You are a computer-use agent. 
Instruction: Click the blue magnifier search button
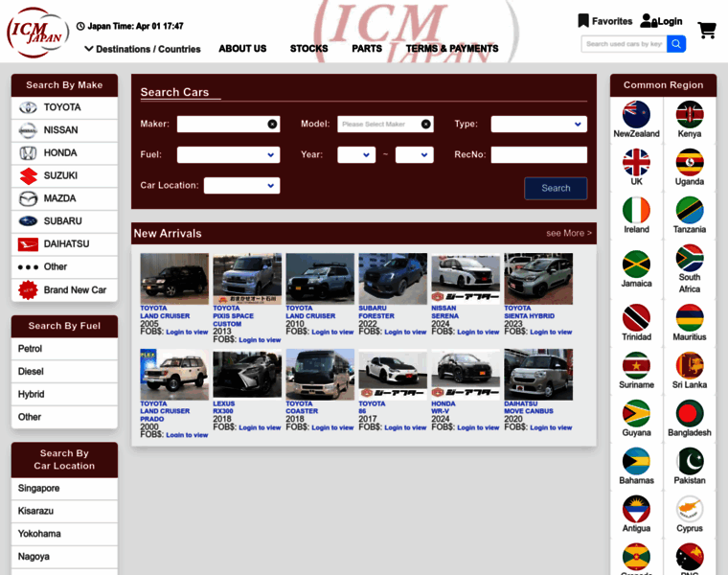click(676, 44)
